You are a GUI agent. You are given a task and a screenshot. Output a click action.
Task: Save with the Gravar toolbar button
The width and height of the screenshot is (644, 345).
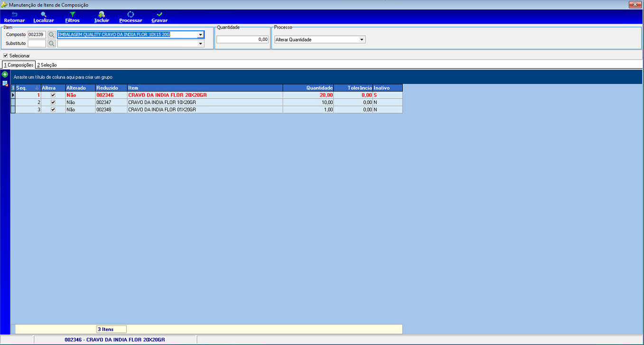(x=159, y=17)
